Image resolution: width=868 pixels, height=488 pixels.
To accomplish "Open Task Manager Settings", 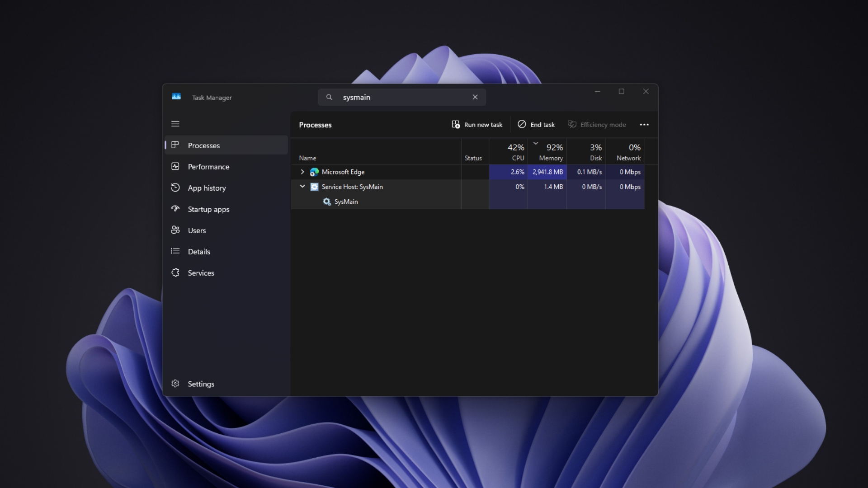I will [226, 384].
